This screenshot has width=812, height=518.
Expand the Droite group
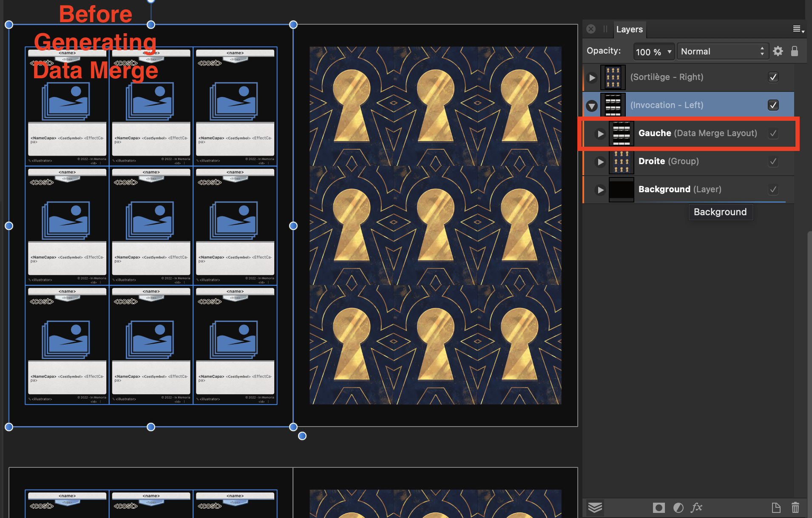(600, 162)
